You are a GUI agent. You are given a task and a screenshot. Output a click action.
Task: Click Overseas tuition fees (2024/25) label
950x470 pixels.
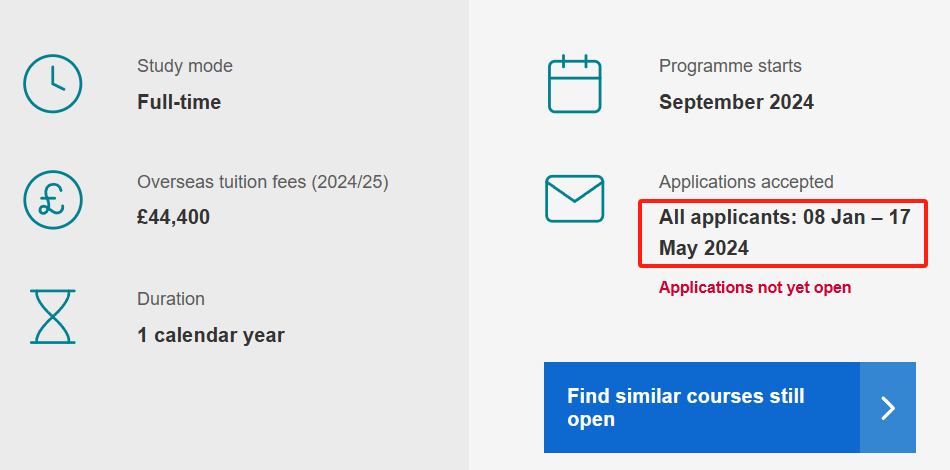click(263, 182)
